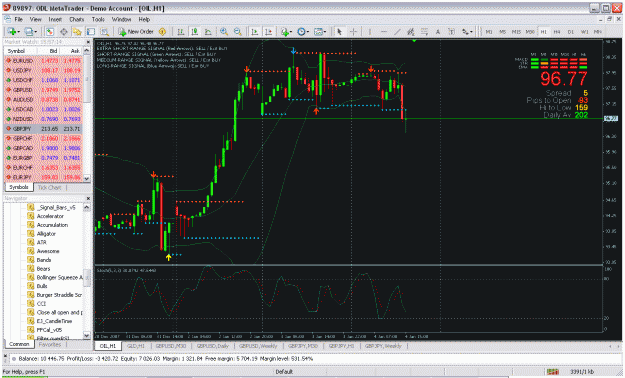Image resolution: width=625 pixels, height=378 pixels.
Task: Open the GLD,H1 chart tab
Action: [136, 346]
